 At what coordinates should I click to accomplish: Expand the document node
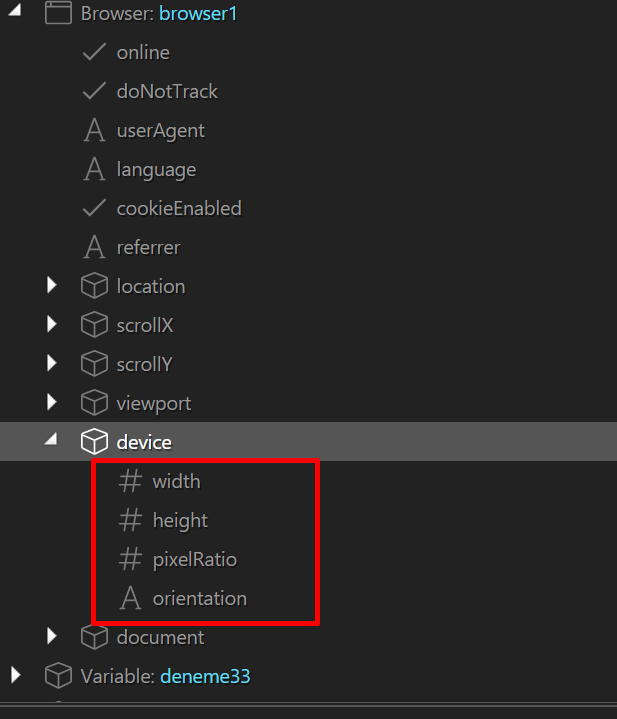[x=52, y=637]
